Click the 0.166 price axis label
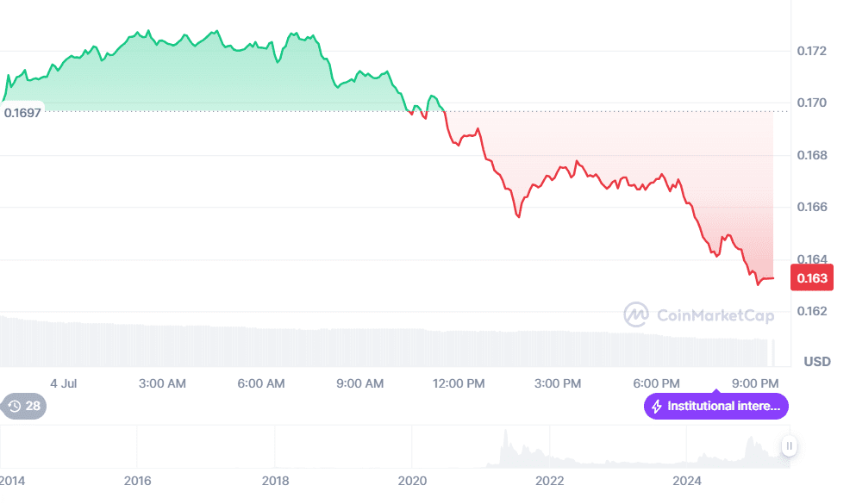This screenshot has height=504, width=856. click(811, 208)
